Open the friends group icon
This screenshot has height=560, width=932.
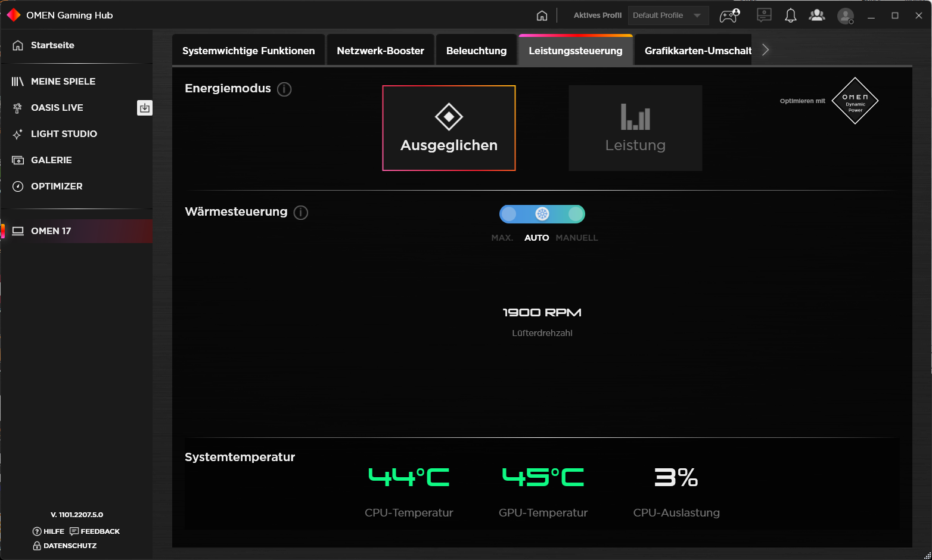816,15
